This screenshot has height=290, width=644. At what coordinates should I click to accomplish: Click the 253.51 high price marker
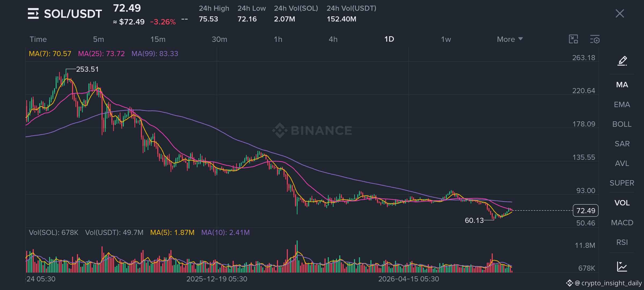(x=87, y=69)
